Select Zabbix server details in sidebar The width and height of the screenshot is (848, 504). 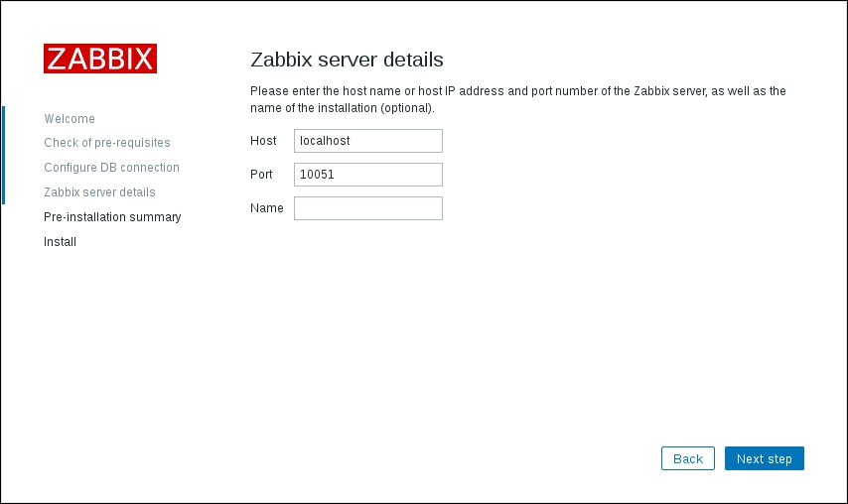[99, 192]
